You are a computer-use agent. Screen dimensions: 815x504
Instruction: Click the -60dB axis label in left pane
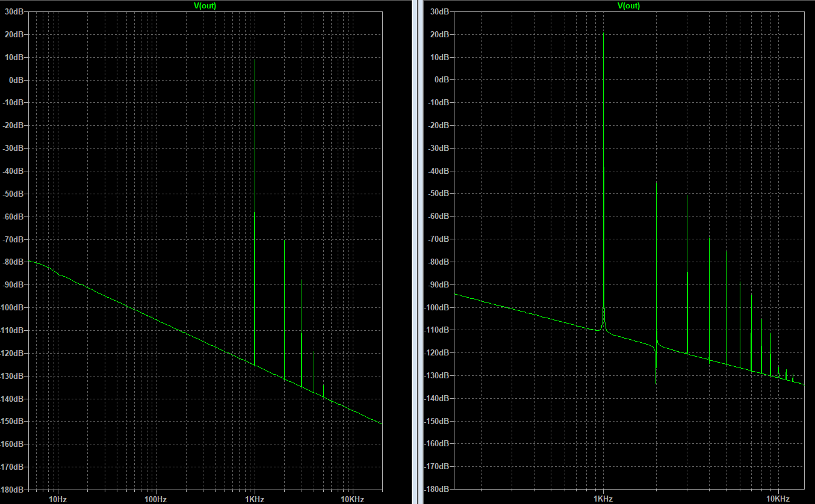(14, 217)
